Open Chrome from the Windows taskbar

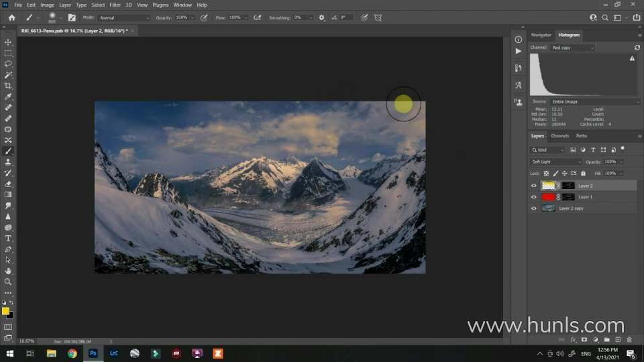tap(72, 353)
